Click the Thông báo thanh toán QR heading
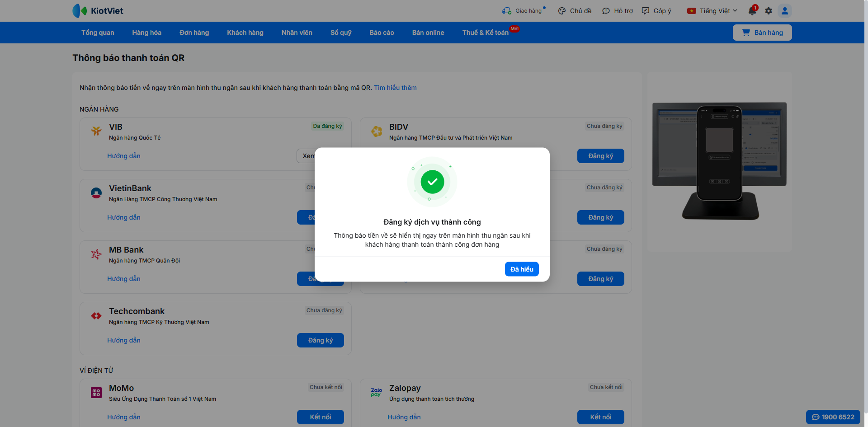Screen dimensions: 868x427 tap(128, 58)
